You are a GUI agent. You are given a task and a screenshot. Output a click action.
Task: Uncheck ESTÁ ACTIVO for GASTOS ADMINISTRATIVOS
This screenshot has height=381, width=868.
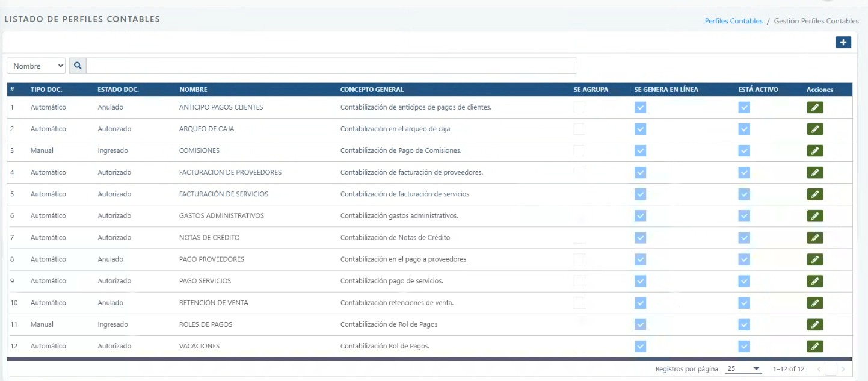point(743,215)
